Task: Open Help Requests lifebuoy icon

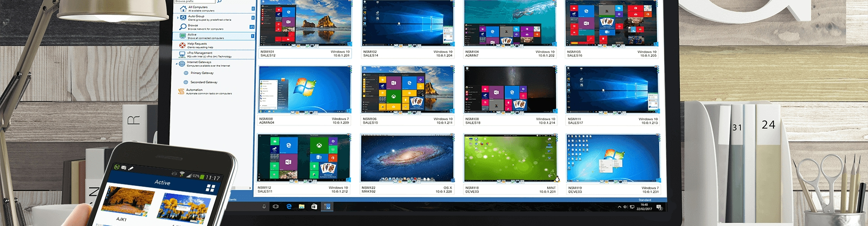Action: click(182, 45)
